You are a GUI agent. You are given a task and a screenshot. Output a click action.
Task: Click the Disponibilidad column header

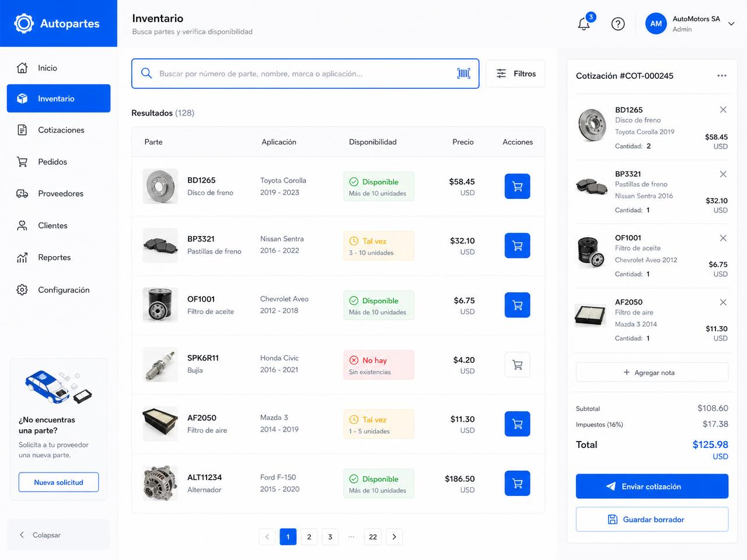pyautogui.click(x=372, y=142)
